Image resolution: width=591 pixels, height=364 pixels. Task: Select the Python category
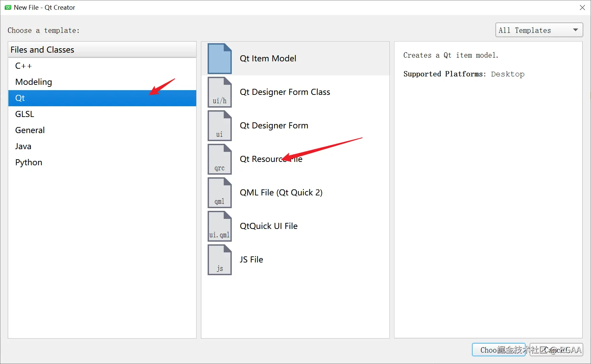(x=102, y=162)
